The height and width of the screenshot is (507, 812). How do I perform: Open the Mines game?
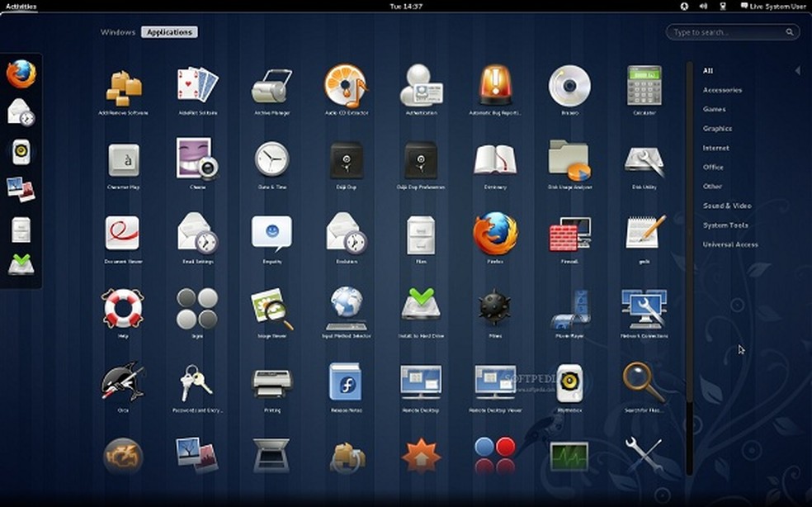coord(495,308)
